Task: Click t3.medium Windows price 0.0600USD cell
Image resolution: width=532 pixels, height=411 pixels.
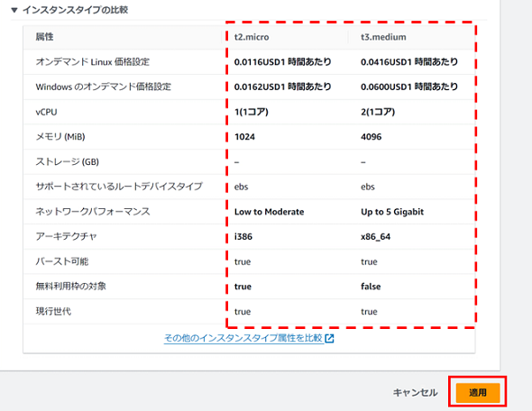Action: (409, 87)
